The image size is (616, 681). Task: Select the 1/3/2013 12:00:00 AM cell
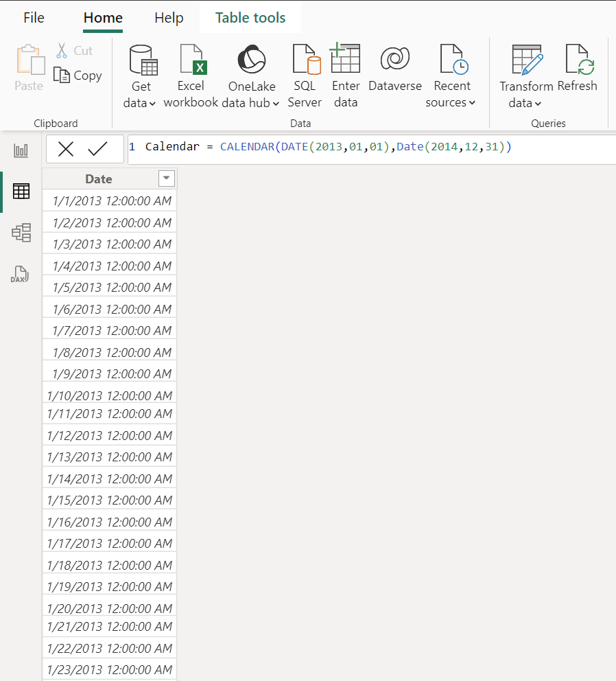pos(109,244)
